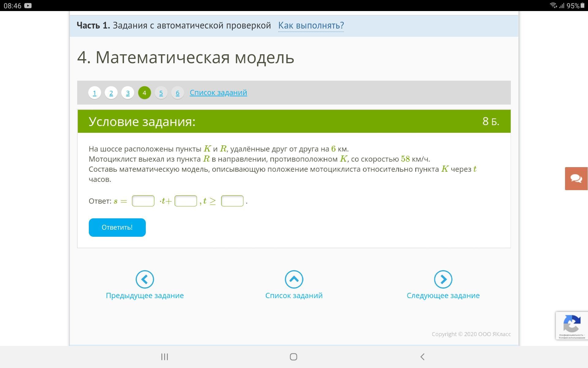Open the orange chat bubble widget
This screenshot has height=368, width=588.
pyautogui.click(x=576, y=178)
